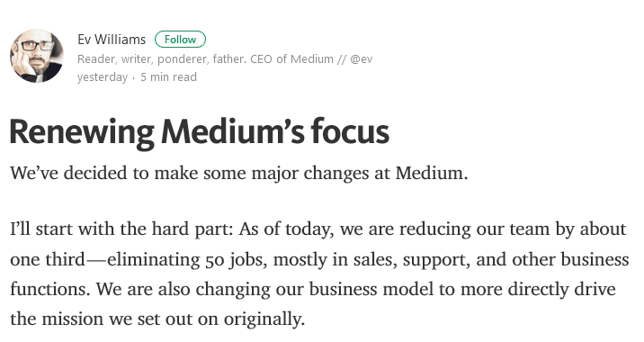Click 'directly drive' at the line end

[562, 290]
